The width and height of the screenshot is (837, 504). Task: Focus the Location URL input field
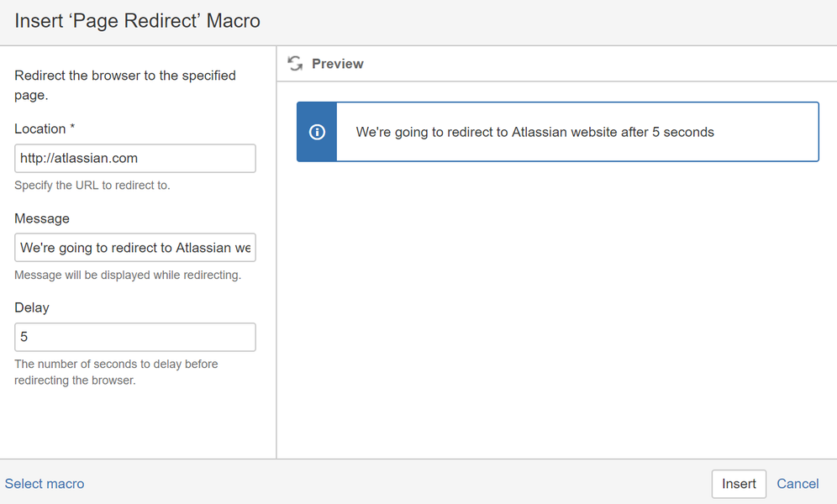coord(135,159)
